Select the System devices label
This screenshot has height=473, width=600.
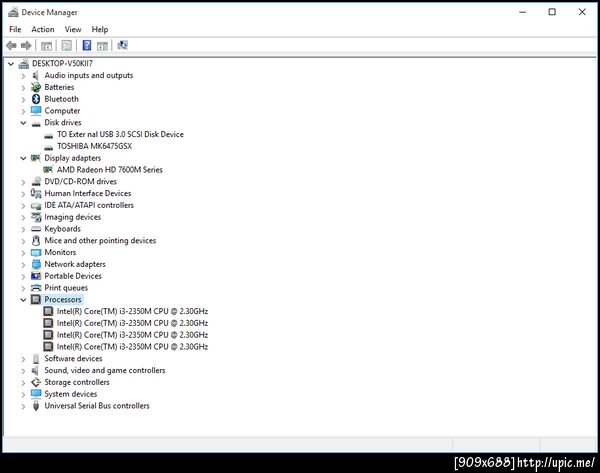click(71, 394)
